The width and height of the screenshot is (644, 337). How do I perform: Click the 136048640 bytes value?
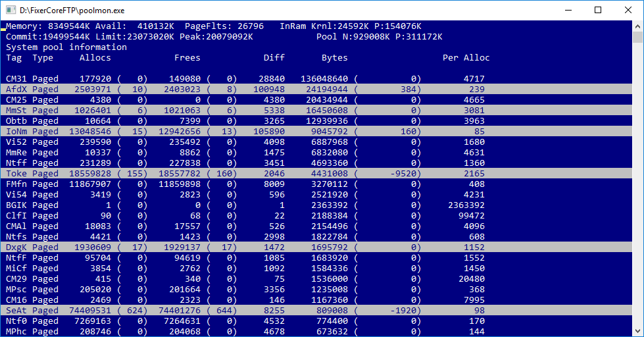point(324,79)
